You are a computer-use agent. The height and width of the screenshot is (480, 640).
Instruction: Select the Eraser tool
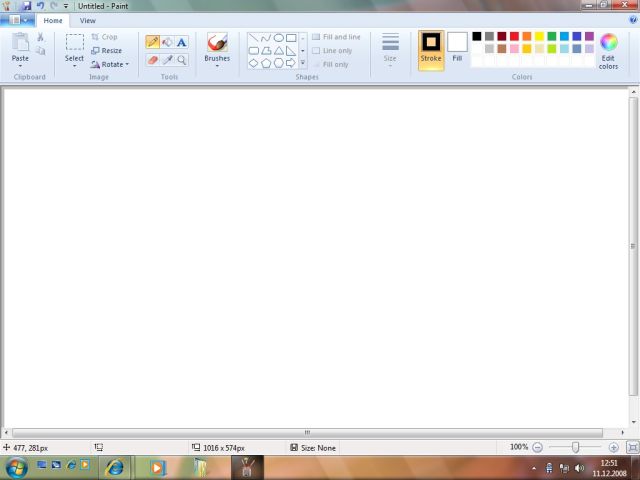[153, 60]
